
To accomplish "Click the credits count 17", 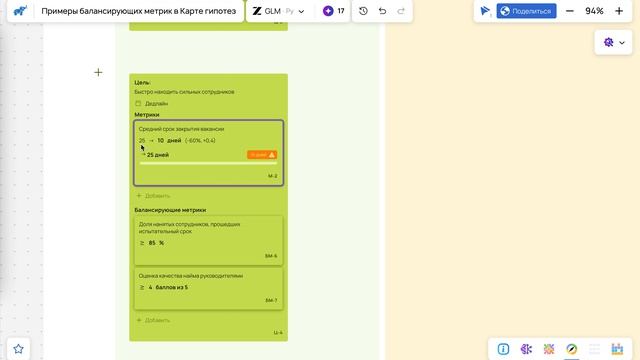I will [x=341, y=11].
